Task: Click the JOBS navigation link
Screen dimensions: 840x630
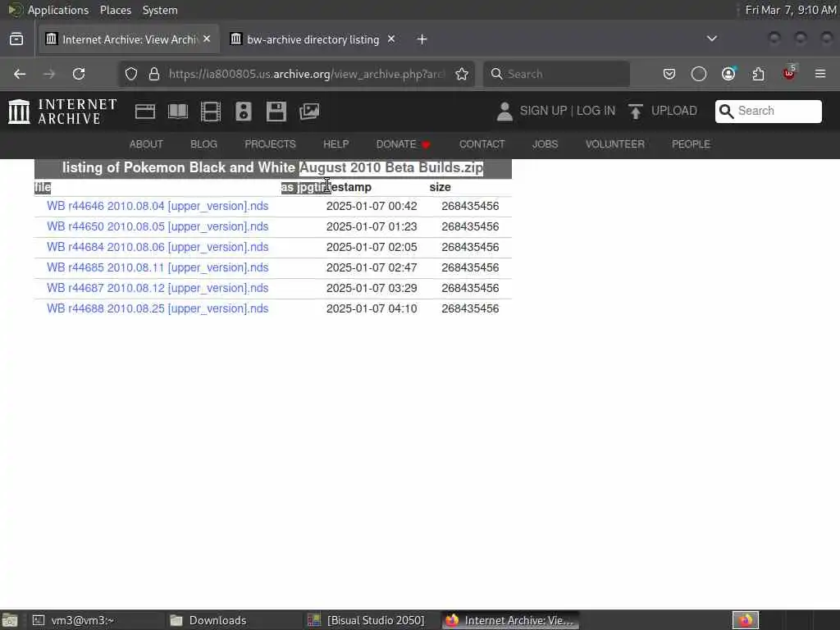Action: [x=545, y=144]
